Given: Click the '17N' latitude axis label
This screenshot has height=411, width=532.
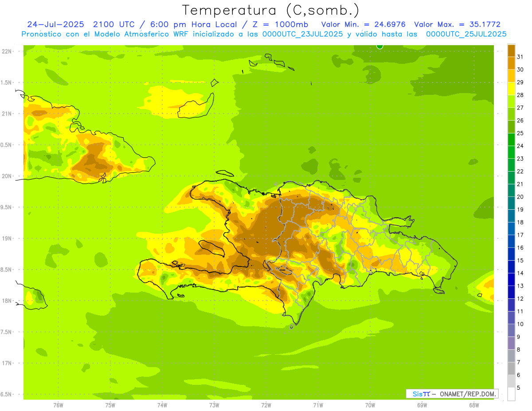Looking at the screenshot, I should (7, 363).
